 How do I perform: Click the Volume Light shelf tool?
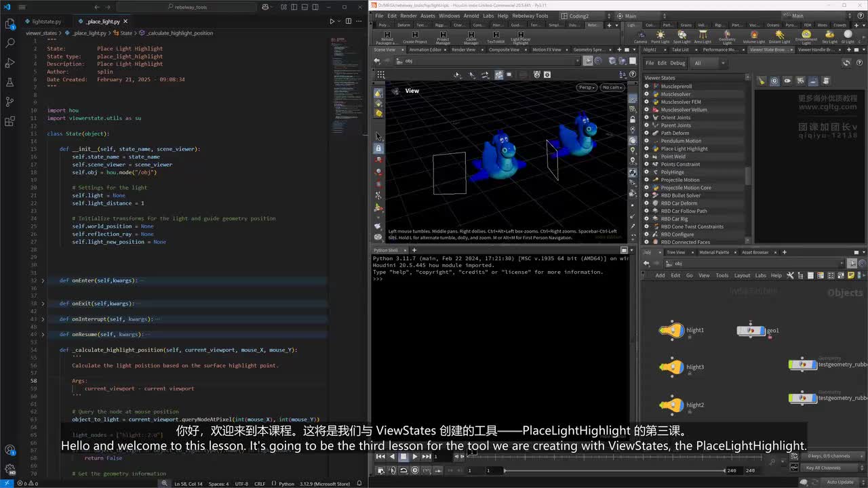coord(753,37)
